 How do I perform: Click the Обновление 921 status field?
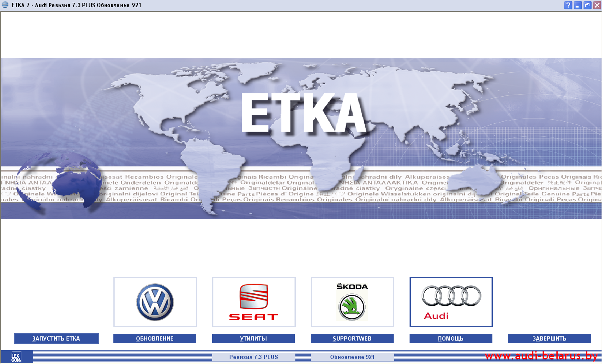click(x=352, y=357)
